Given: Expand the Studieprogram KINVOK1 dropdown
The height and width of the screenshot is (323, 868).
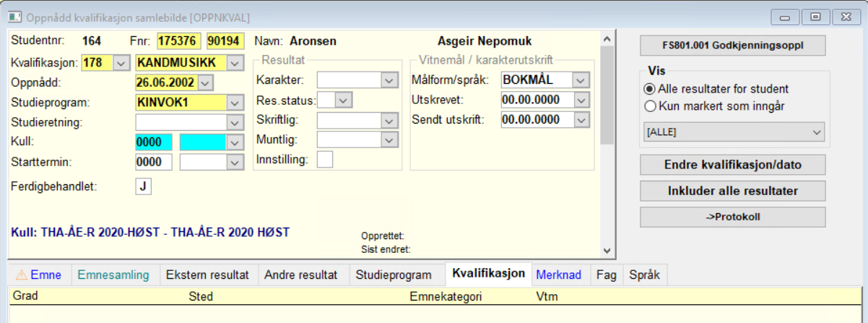Looking at the screenshot, I should 235,102.
